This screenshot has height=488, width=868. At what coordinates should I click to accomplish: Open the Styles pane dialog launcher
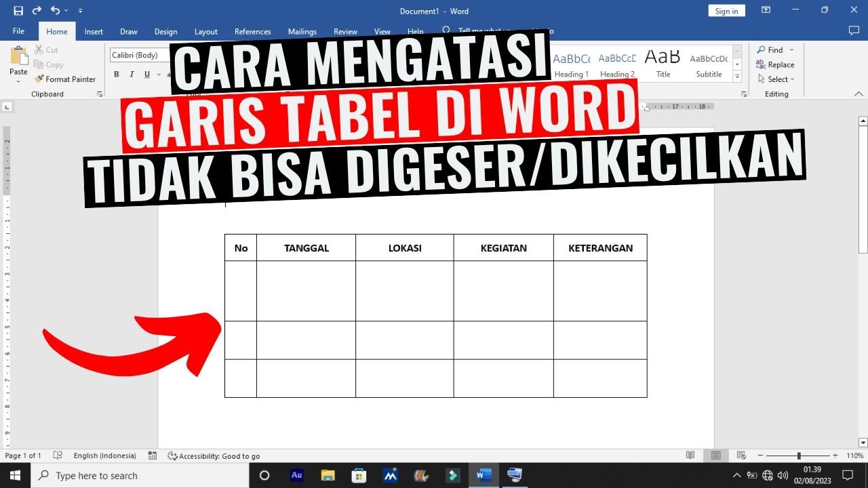click(743, 94)
